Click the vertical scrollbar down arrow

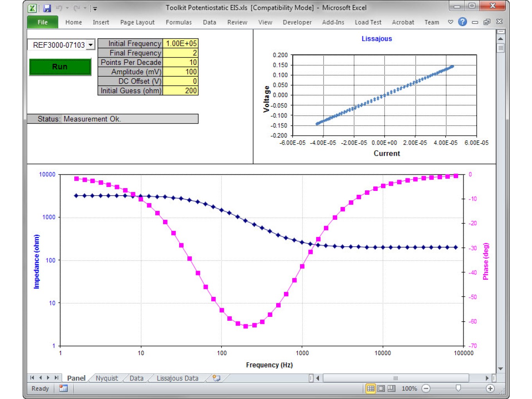click(x=500, y=369)
